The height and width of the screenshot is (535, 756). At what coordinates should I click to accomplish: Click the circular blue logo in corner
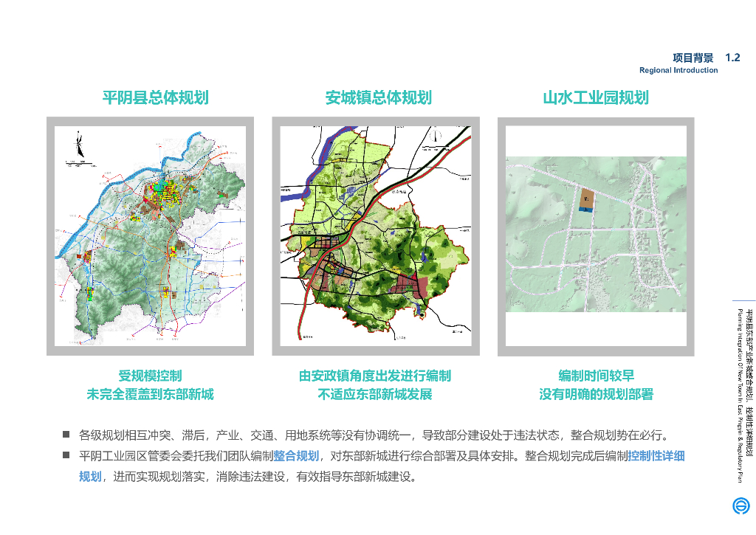click(x=741, y=506)
